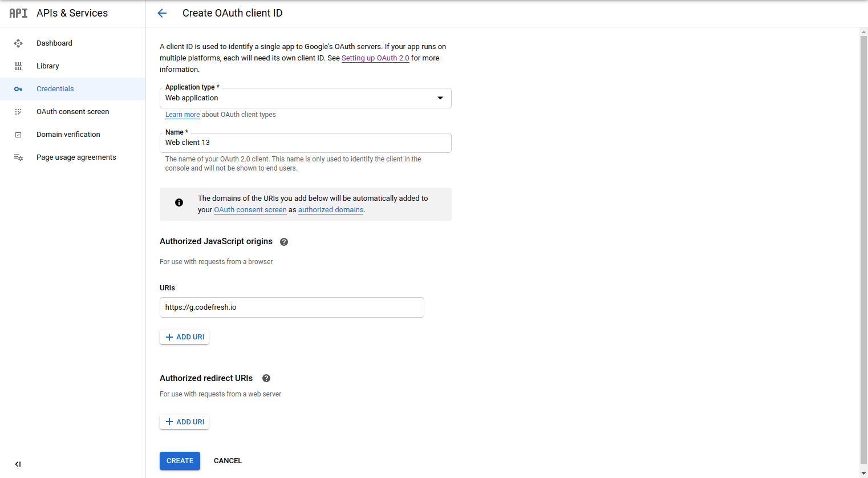Click the back arrow beside Create OAuth client ID

(162, 13)
